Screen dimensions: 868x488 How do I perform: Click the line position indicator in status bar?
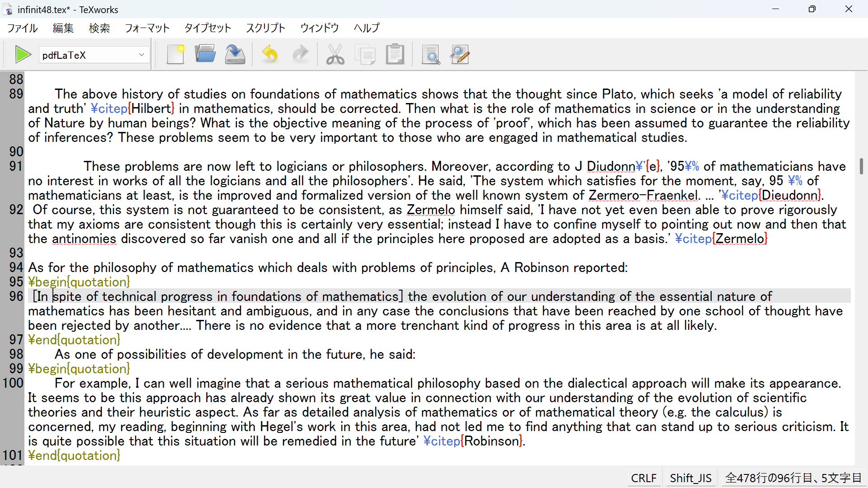pos(793,478)
